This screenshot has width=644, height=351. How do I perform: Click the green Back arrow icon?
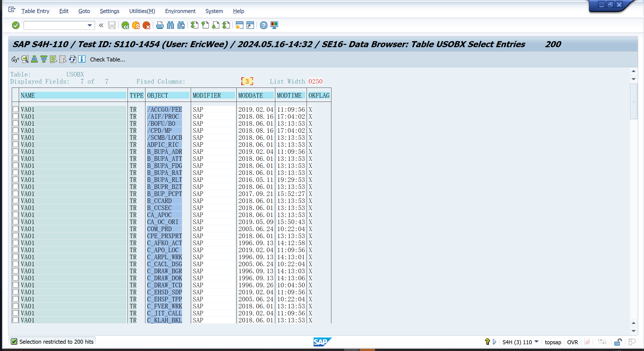(125, 25)
